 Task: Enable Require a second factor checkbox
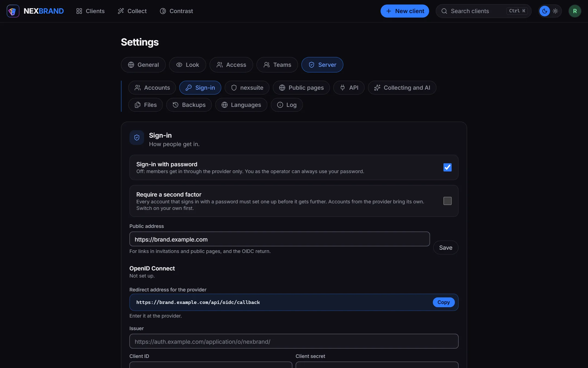(447, 201)
